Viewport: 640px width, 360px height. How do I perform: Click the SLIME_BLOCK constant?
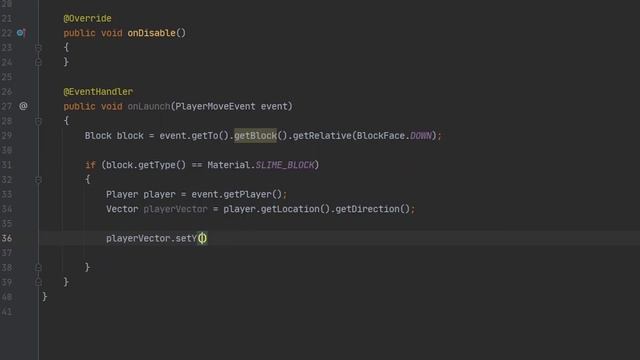pyautogui.click(x=285, y=165)
